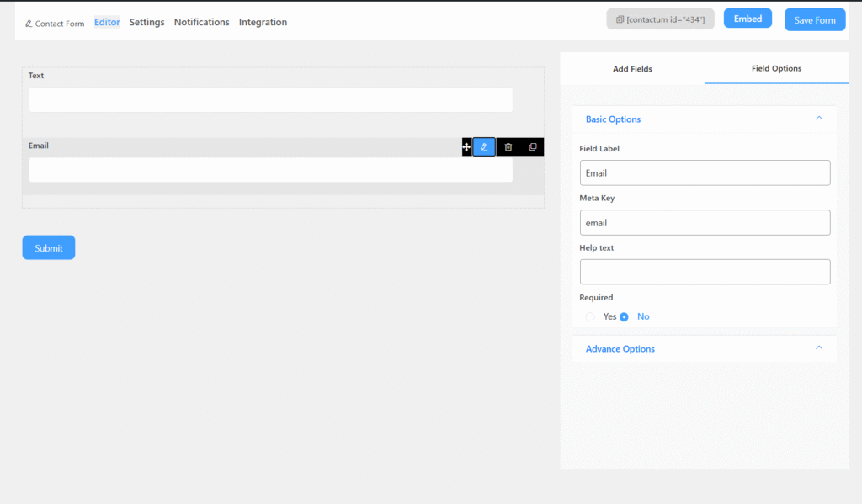Click the pencil icon beside Contact Form

tap(29, 24)
